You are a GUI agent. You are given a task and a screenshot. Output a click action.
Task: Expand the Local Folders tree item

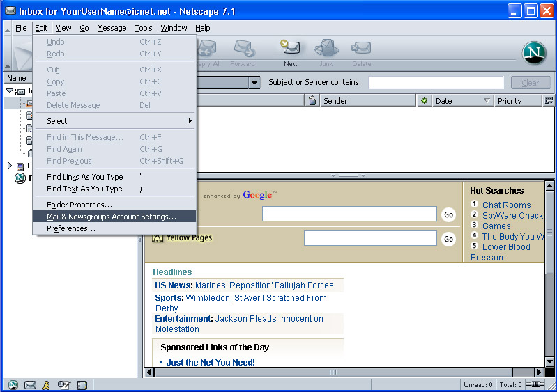(10, 166)
